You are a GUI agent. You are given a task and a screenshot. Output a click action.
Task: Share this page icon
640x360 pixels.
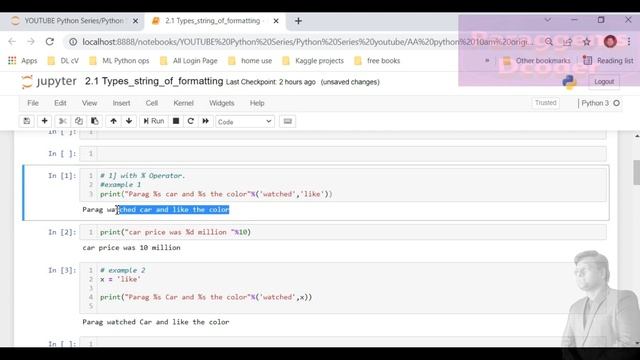pyautogui.click(x=568, y=42)
